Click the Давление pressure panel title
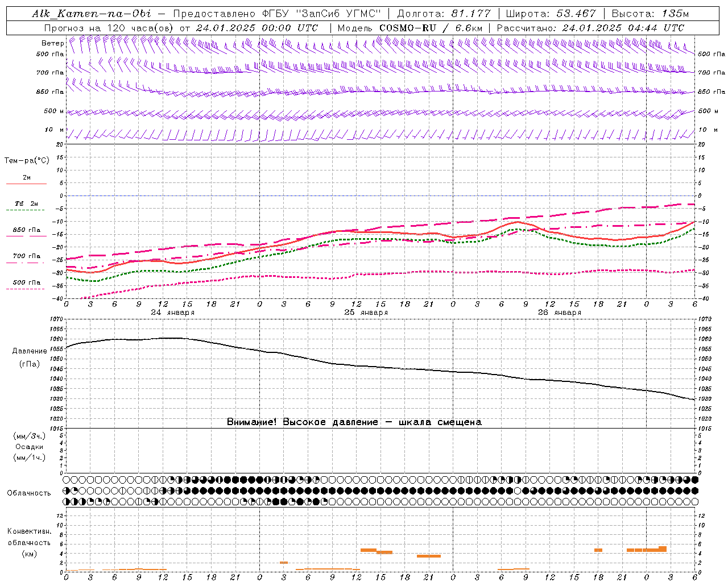Image resolution: width=728 pixels, height=582 pixels. tap(30, 351)
